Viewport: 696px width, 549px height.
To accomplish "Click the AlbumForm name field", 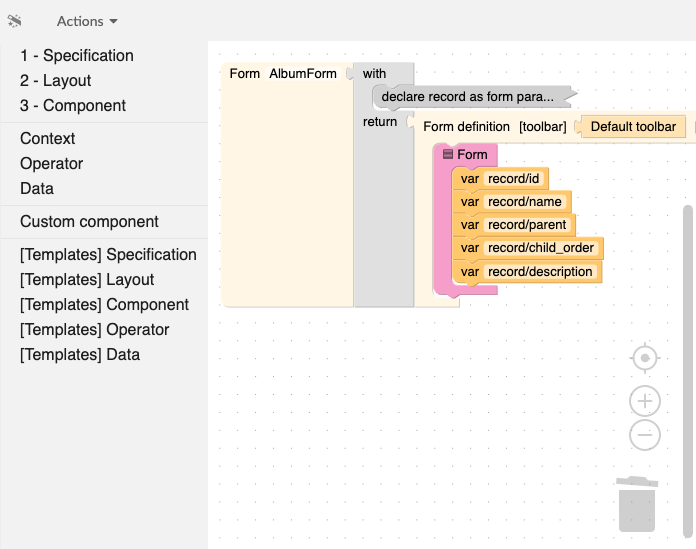I will tap(303, 74).
